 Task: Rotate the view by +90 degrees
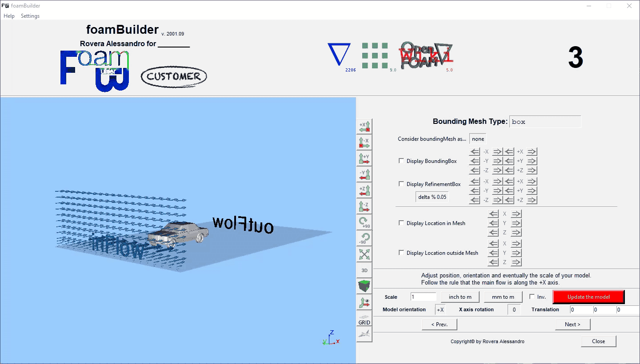coord(364,222)
